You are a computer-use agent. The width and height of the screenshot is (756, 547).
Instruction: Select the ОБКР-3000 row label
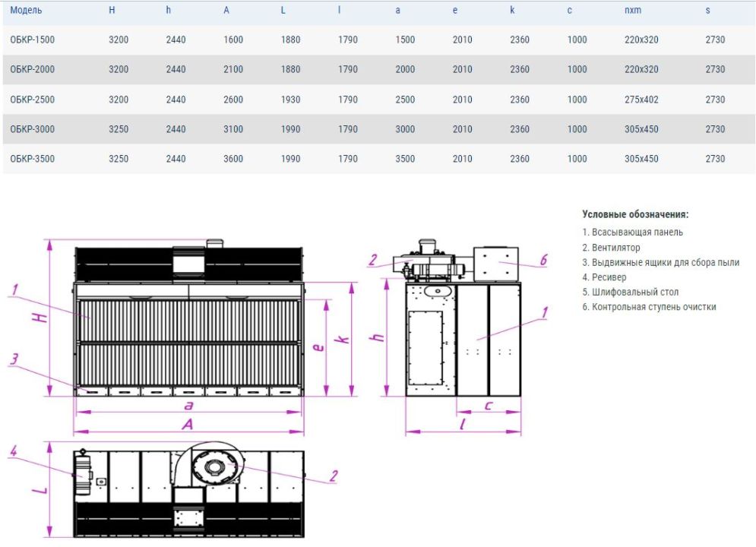(33, 129)
